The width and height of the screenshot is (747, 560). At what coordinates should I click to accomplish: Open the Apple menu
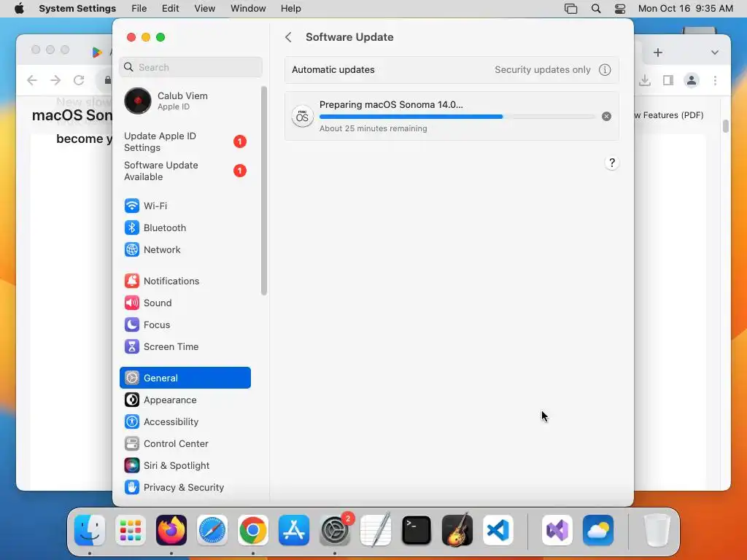click(19, 9)
